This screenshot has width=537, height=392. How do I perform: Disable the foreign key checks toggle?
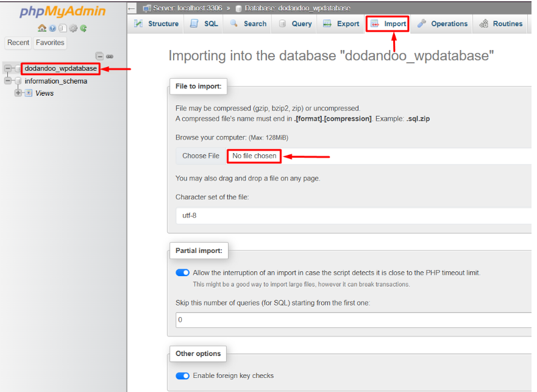(x=182, y=376)
